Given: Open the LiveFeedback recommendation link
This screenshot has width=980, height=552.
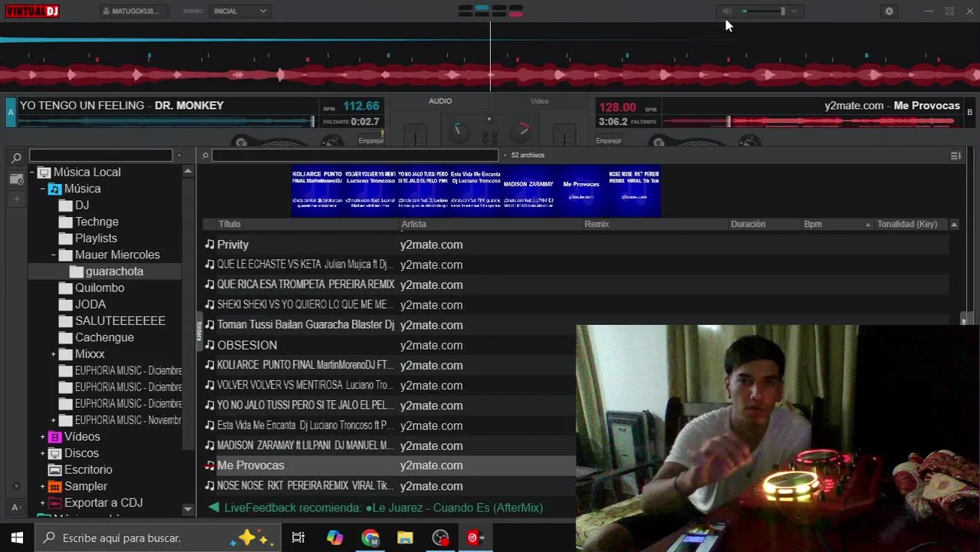Looking at the screenshot, I should click(x=383, y=508).
